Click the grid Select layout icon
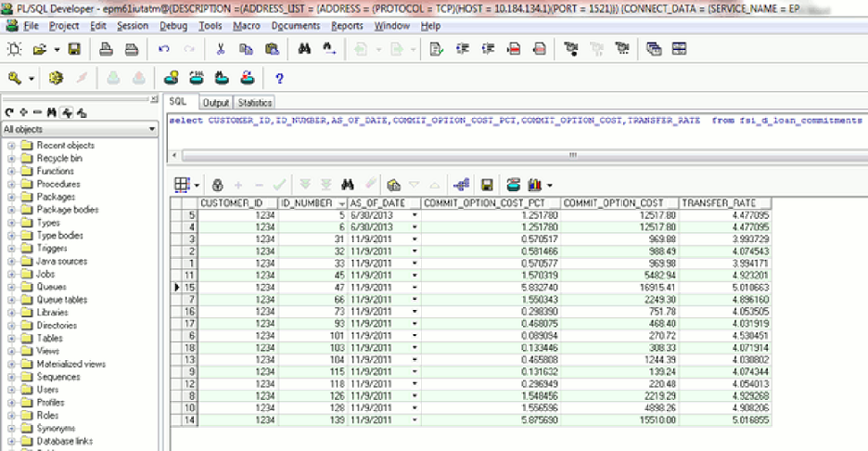868x451 pixels. coord(182,185)
